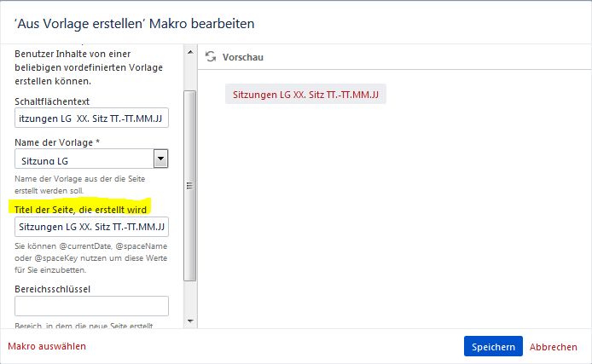The width and height of the screenshot is (592, 364).
Task: Click into the empty 'Bereichsschlüssel' field
Action: pos(91,306)
